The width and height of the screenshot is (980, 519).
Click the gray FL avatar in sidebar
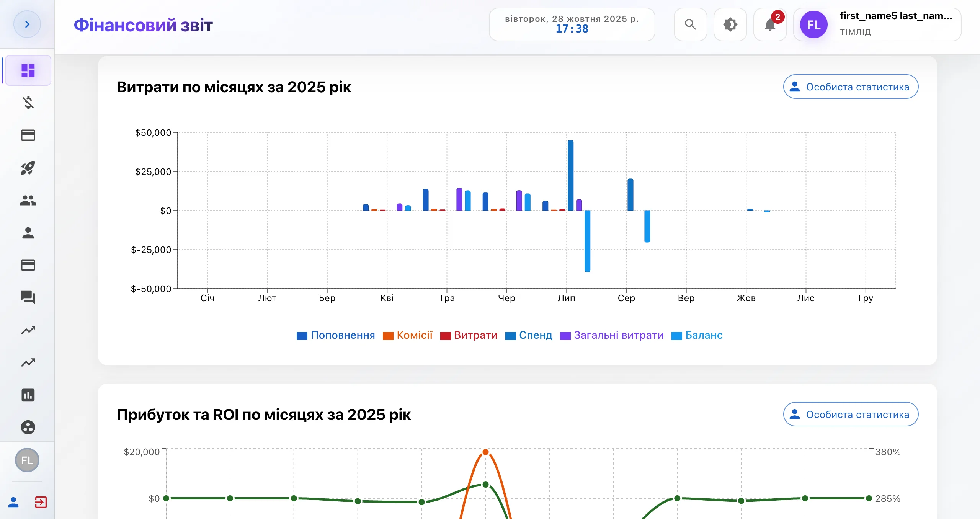[27, 460]
